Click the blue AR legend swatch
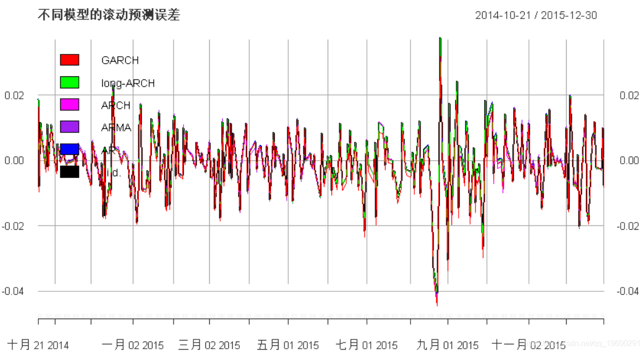Image resolution: width=644 pixels, height=352 pixels. pyautogui.click(x=69, y=149)
